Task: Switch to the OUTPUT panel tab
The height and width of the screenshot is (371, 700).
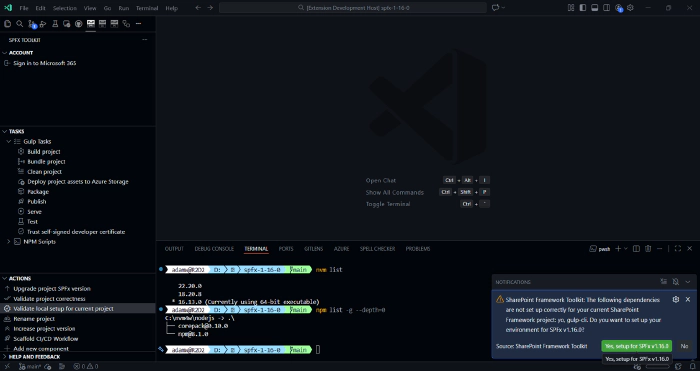Action: pos(174,249)
